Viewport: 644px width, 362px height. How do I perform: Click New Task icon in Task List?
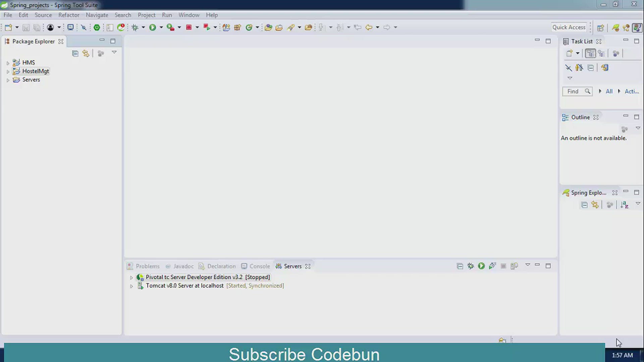pos(569,53)
